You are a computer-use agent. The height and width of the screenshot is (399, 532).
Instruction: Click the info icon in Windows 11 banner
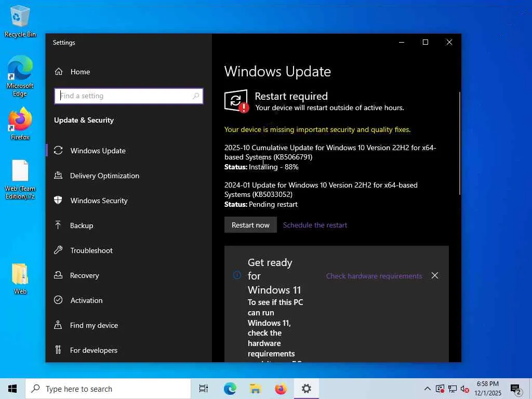(x=237, y=275)
